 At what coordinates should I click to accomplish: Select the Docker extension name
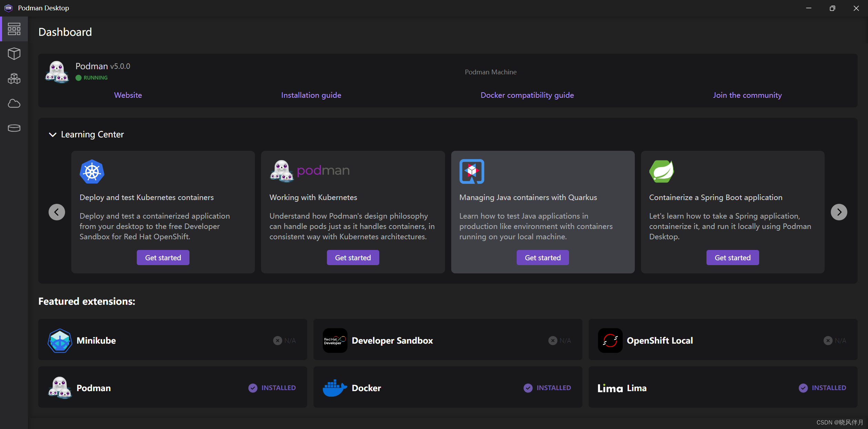[x=366, y=388]
